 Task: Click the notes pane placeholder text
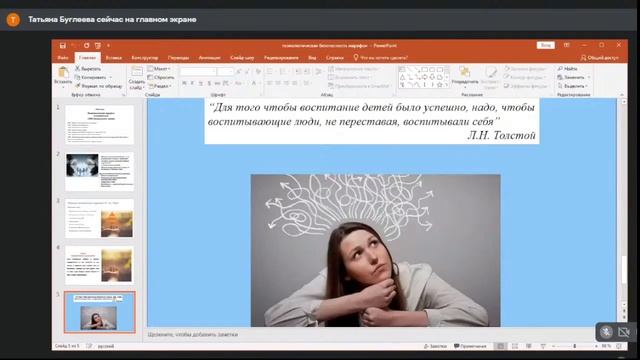pos(193,334)
